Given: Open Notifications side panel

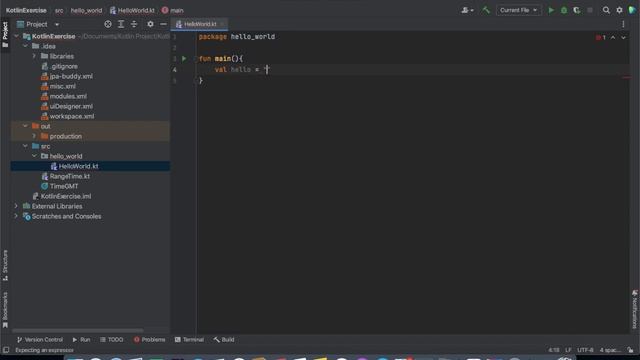Looking at the screenshot, I should [635, 309].
